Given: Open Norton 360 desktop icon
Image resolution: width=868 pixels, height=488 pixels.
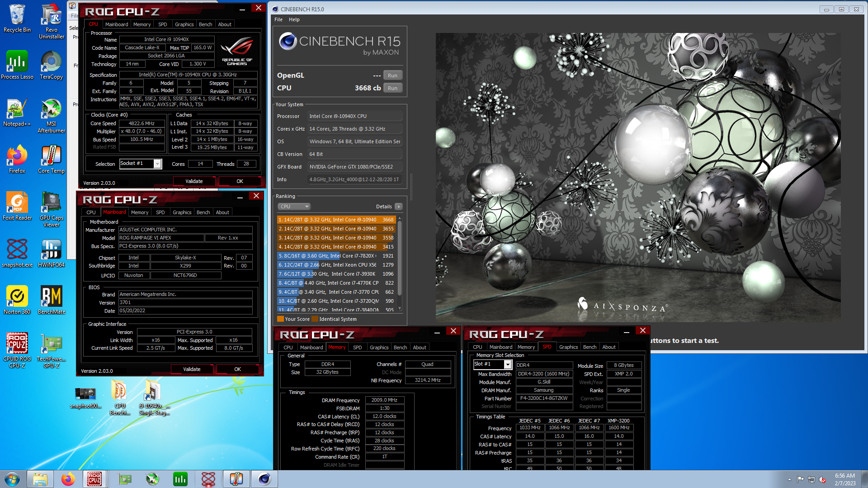Looking at the screenshot, I should tap(17, 300).
